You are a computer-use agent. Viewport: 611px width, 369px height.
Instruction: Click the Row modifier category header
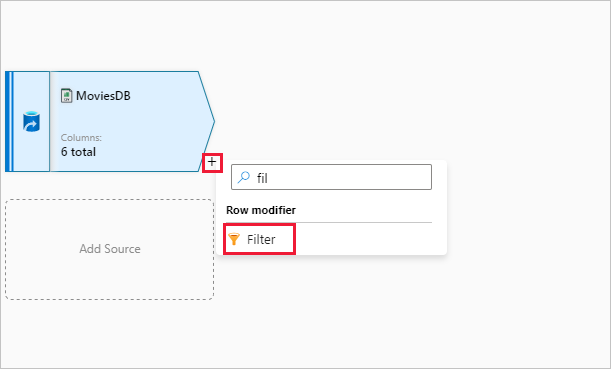click(261, 210)
